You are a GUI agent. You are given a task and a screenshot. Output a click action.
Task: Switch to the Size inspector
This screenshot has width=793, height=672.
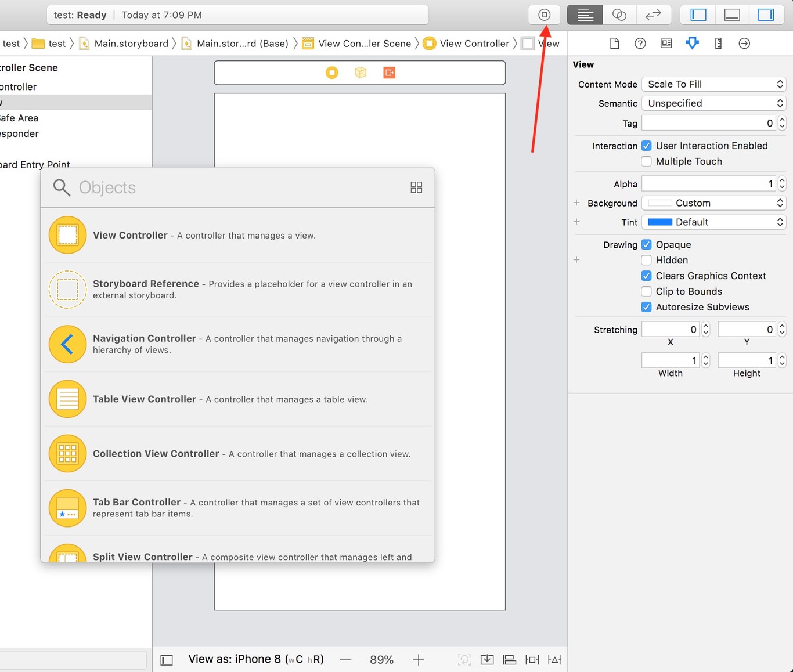pos(718,43)
